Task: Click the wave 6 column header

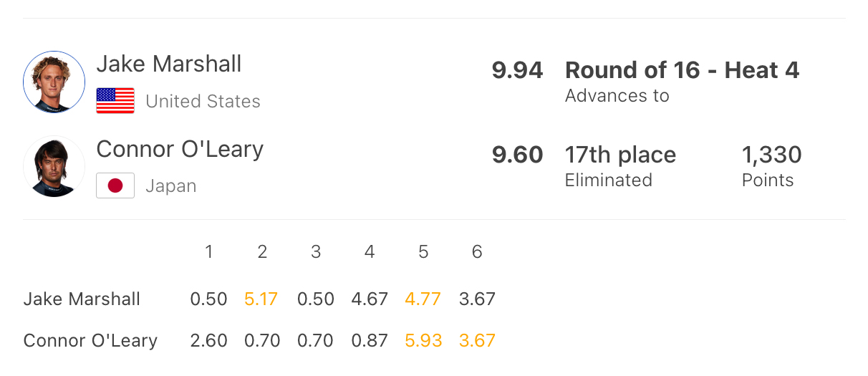Action: coord(477,252)
